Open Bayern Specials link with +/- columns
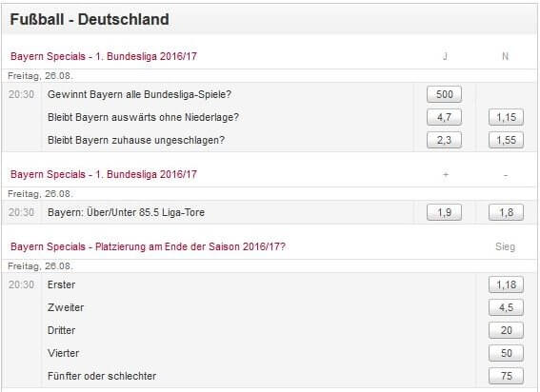The image size is (540, 392). pyautogui.click(x=104, y=174)
